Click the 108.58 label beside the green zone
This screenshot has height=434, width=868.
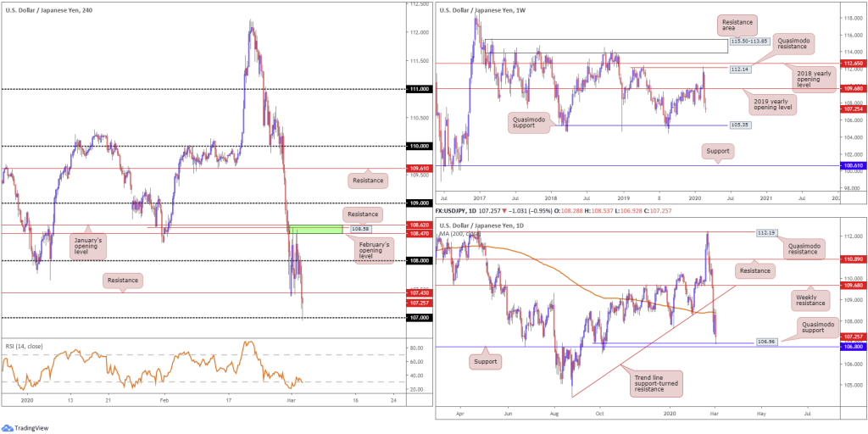pos(359,227)
